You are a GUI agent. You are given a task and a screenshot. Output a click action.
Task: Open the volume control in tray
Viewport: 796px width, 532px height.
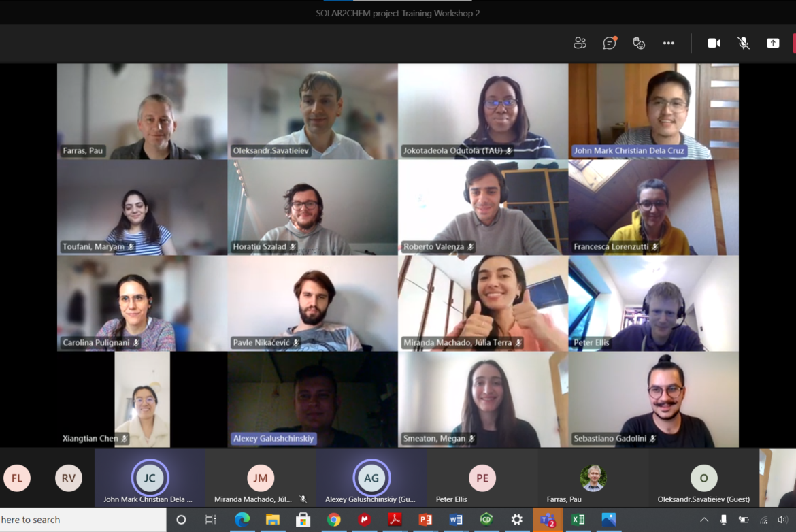coord(782,520)
